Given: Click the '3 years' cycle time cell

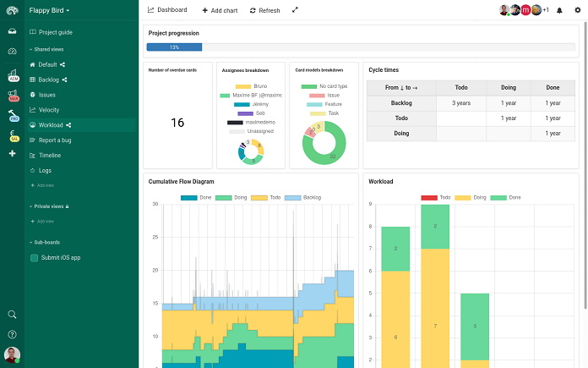Looking at the screenshot, I should click(461, 103).
